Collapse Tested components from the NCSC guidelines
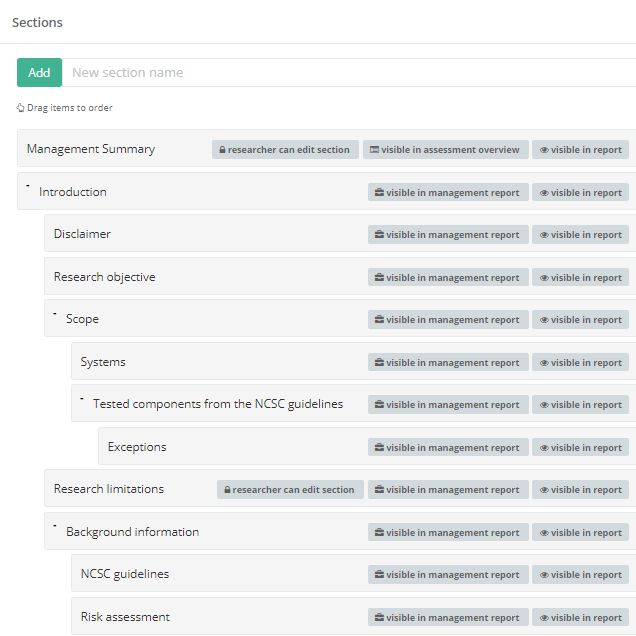 tap(82, 398)
